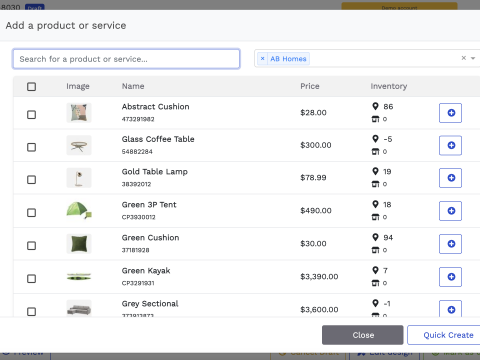Open the AB Homes filter combo box
This screenshot has height=360, width=480.
click(x=367, y=59)
